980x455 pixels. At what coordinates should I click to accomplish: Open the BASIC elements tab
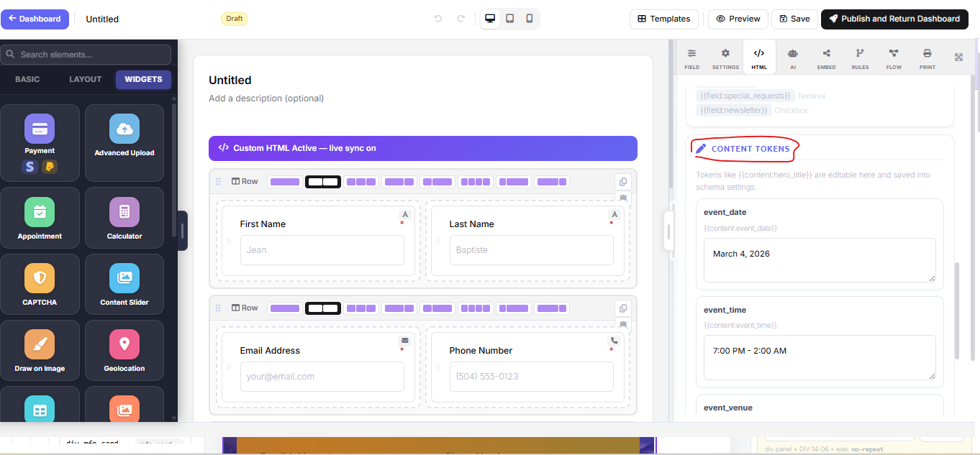[27, 79]
